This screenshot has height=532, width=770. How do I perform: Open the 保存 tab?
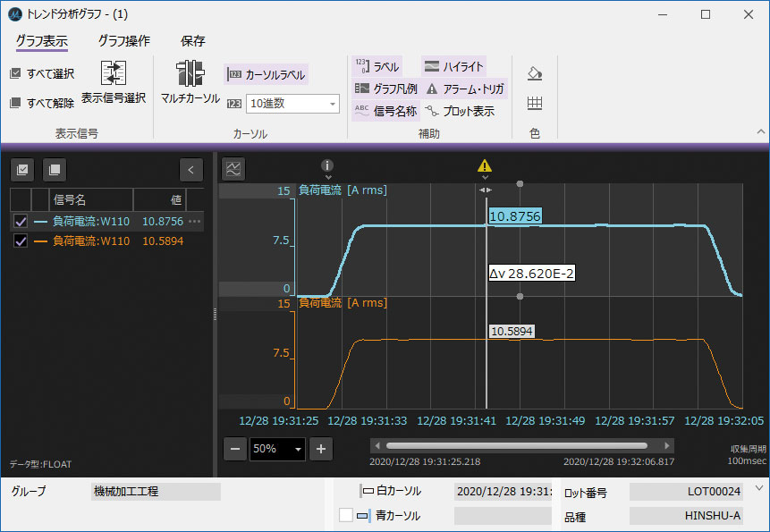[193, 41]
